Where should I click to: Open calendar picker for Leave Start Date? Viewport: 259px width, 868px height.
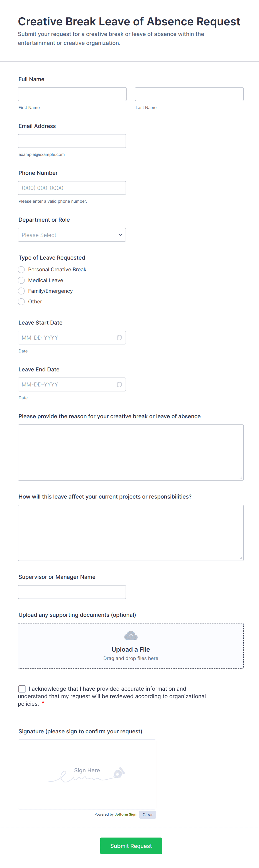pyautogui.click(x=119, y=338)
